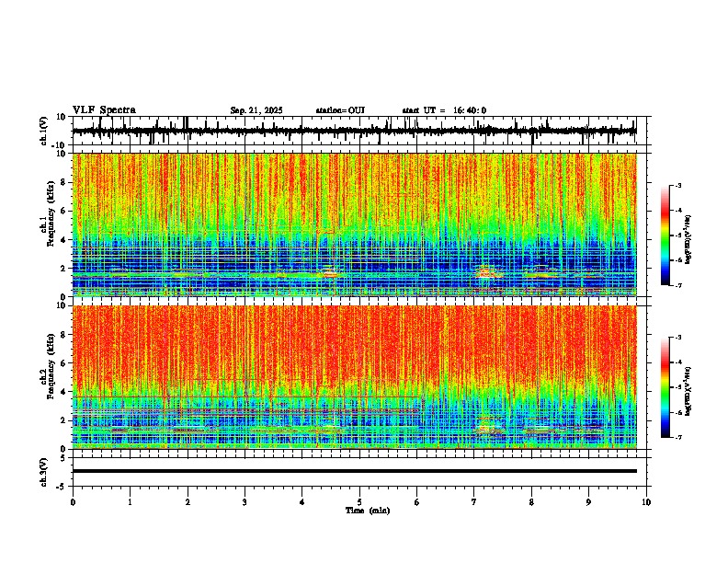
Task: Click the ch.3 flat black trace
Action: [x=354, y=471]
